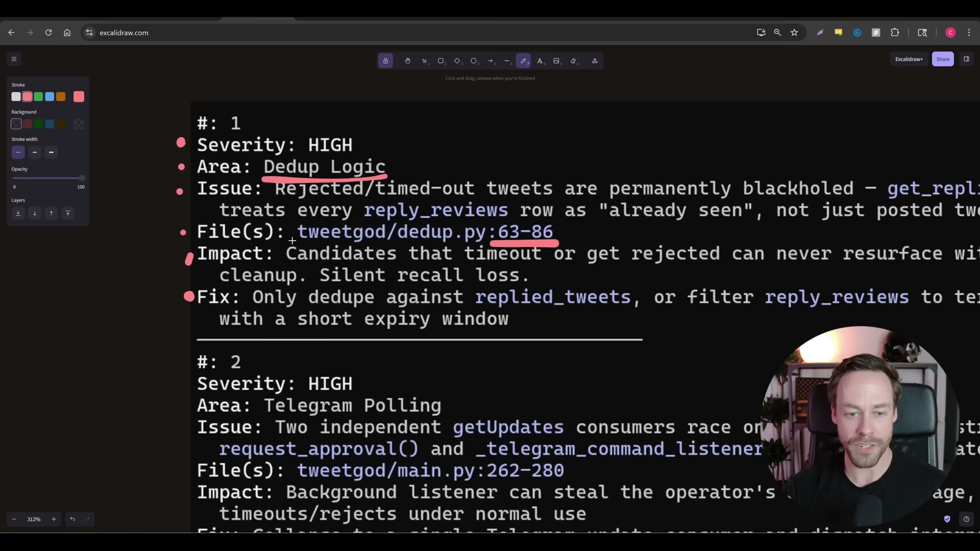Set stroke width to thin

click(18, 152)
